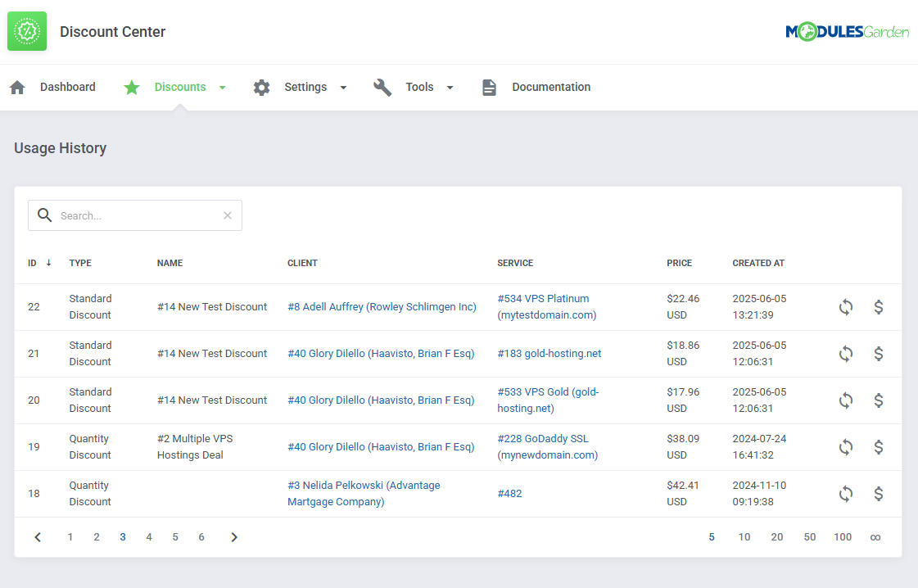This screenshot has width=918, height=588.
Task: Click the dollar icon for record 19
Action: coord(878,447)
